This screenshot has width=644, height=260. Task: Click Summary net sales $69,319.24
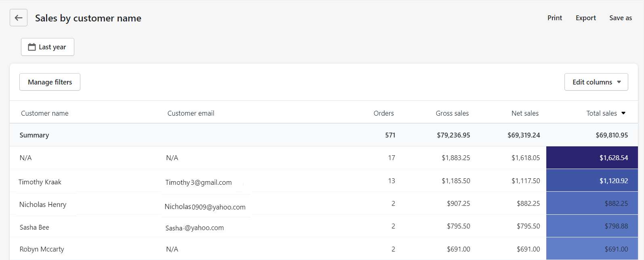(x=524, y=135)
